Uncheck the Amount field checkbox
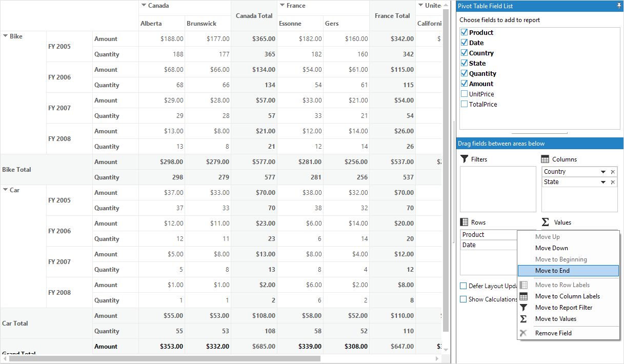The width and height of the screenshot is (624, 364). [x=464, y=84]
